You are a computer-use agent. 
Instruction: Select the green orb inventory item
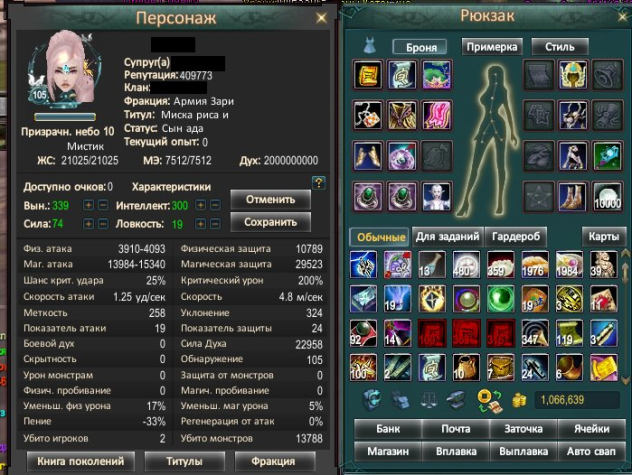[x=500, y=299]
